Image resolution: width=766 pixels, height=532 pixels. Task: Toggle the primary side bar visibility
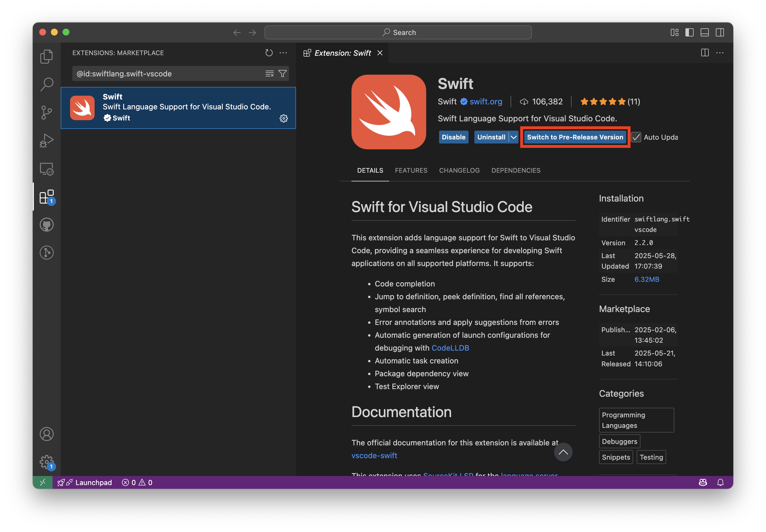689,32
